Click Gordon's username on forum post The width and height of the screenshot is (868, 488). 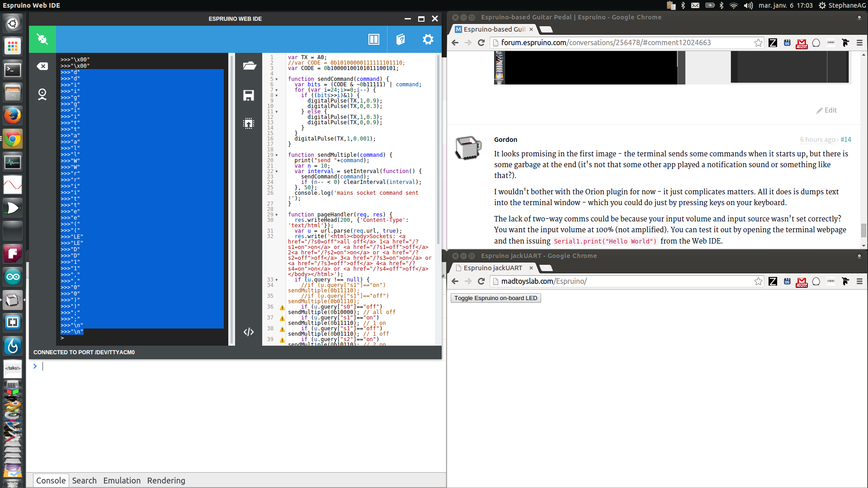coord(505,140)
